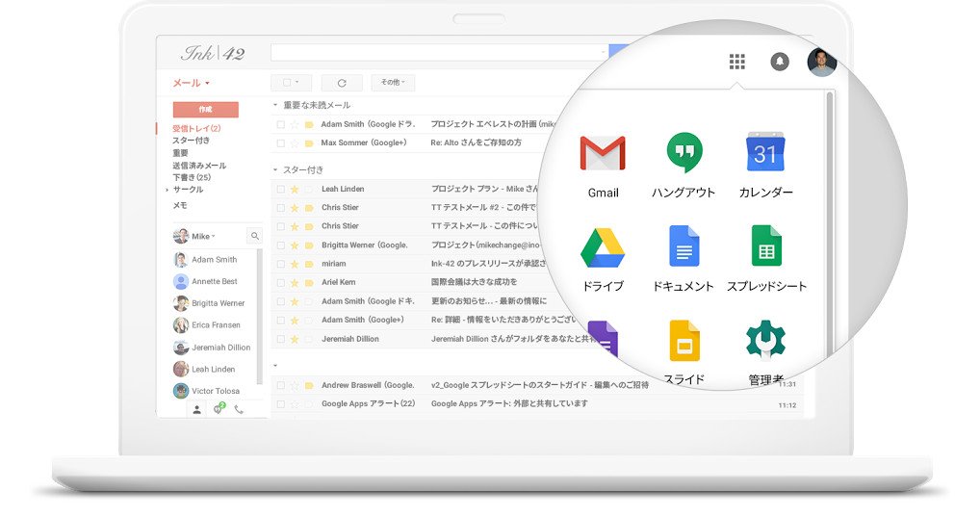Viewport: 980px width, 516px height.
Task: Check the miriam message checkbox
Action: [281, 264]
